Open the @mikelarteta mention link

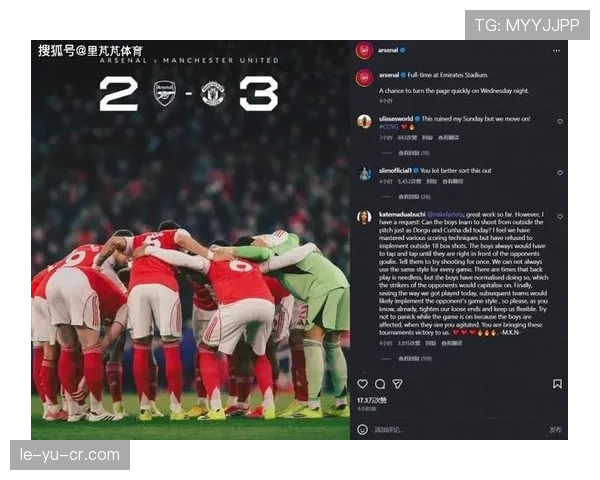pyautogui.click(x=445, y=214)
